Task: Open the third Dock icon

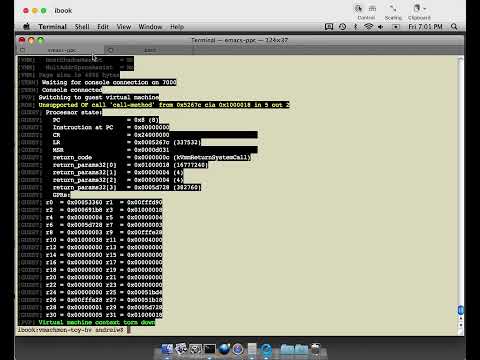Action: [195, 349]
